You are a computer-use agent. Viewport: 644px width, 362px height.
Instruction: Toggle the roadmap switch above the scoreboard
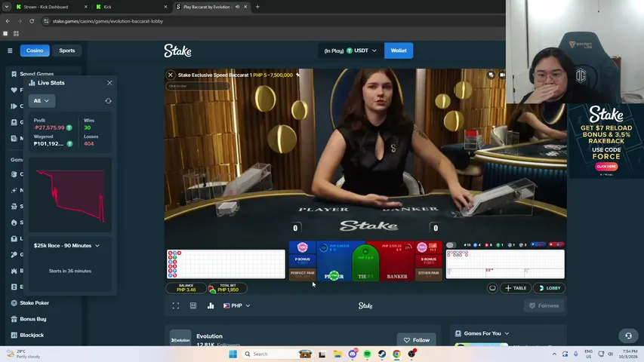451,245
